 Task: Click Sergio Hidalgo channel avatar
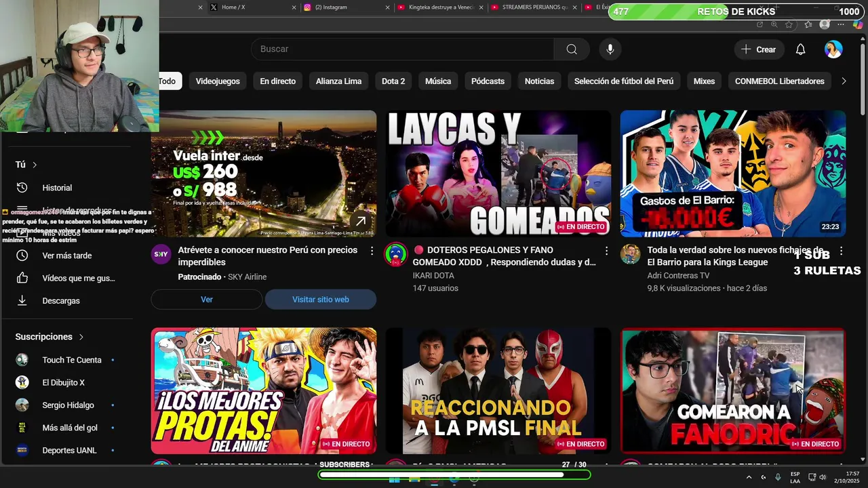(x=22, y=405)
